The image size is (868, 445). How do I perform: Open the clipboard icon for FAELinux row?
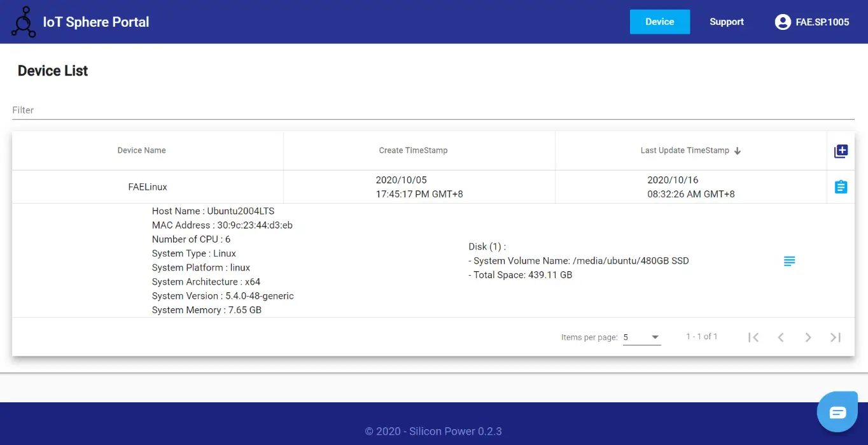(841, 187)
